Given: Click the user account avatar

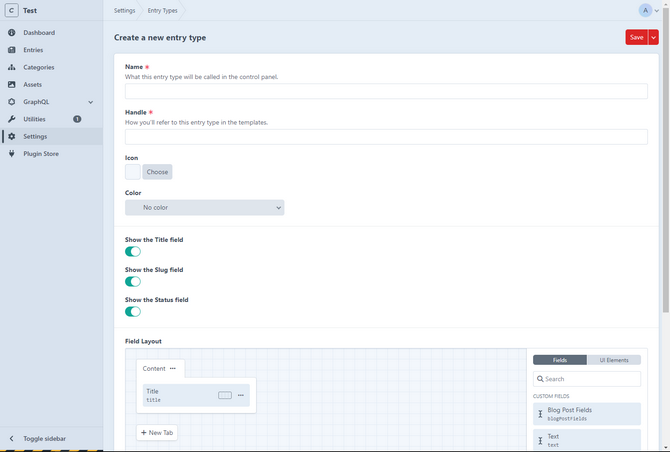Looking at the screenshot, I should pyautogui.click(x=645, y=10).
